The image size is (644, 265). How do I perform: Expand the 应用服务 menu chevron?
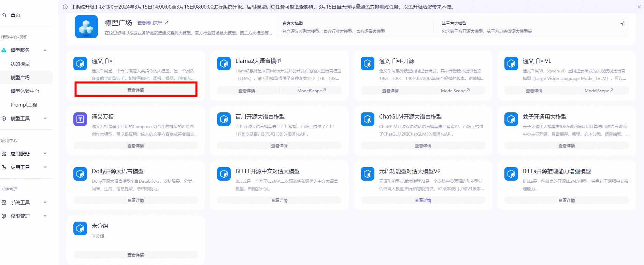(45, 153)
